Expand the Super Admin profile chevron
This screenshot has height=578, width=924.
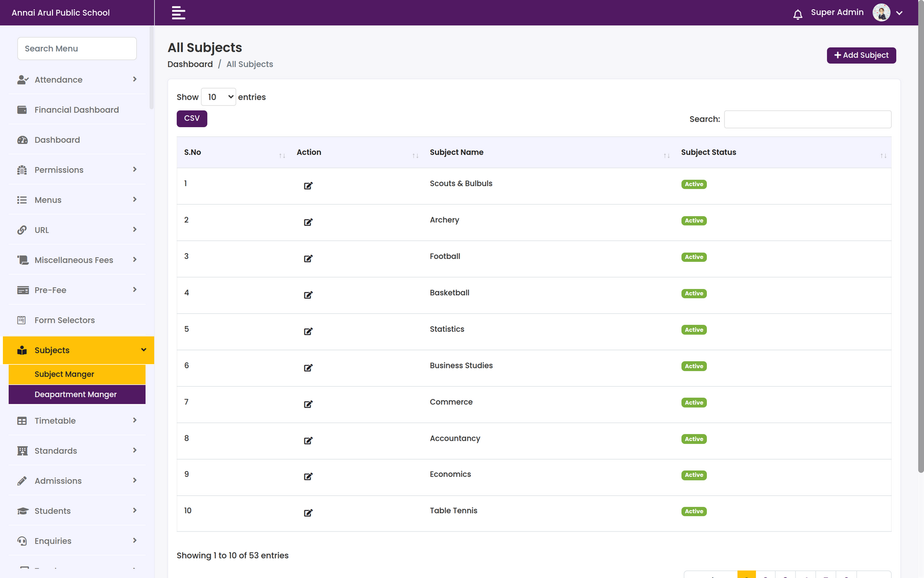(x=899, y=13)
